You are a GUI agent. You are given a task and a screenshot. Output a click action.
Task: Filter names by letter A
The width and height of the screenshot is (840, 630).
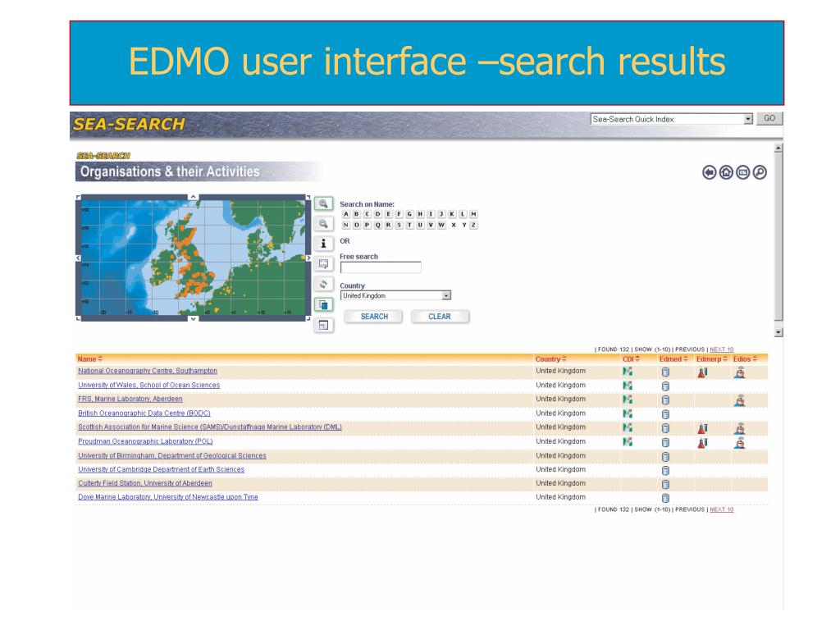pos(346,214)
